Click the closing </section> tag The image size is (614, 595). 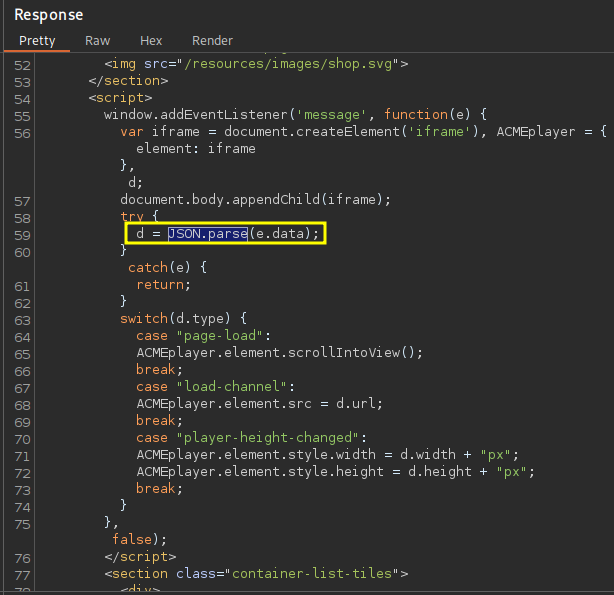click(128, 81)
